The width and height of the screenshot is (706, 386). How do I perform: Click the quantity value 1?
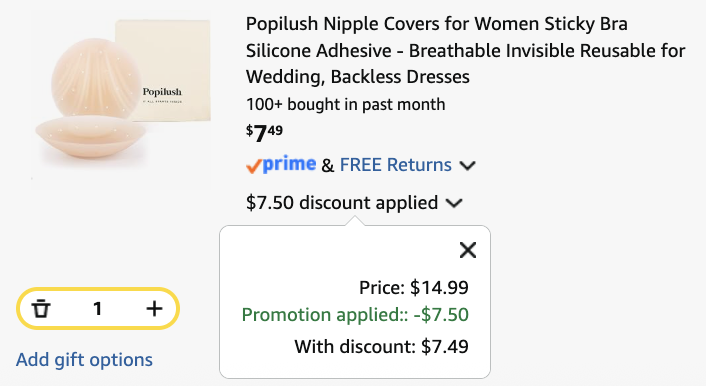97,309
